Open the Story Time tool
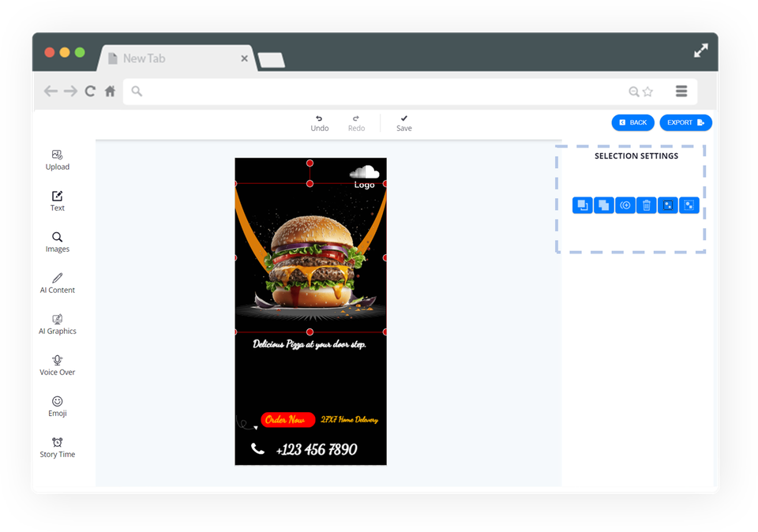Image resolution: width=758 pixels, height=532 pixels. [x=57, y=448]
